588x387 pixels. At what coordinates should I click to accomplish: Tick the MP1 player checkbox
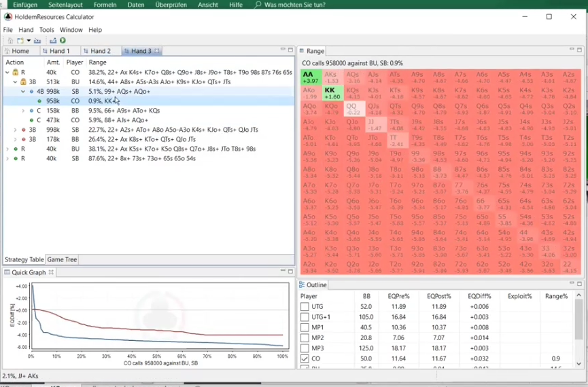(x=305, y=327)
